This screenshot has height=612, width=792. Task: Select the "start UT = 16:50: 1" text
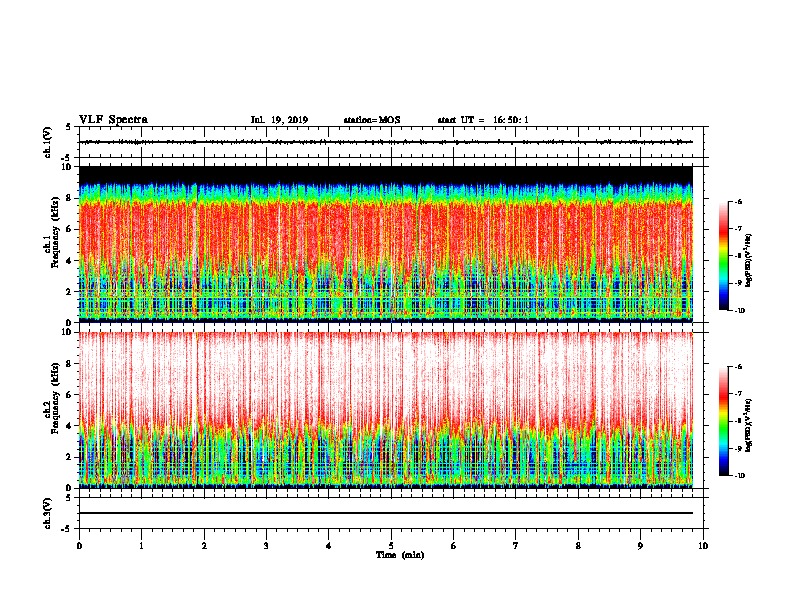483,120
